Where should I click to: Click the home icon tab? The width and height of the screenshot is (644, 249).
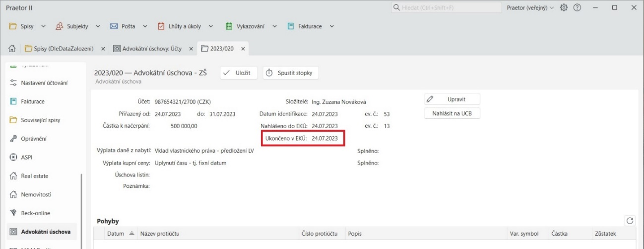(x=12, y=49)
